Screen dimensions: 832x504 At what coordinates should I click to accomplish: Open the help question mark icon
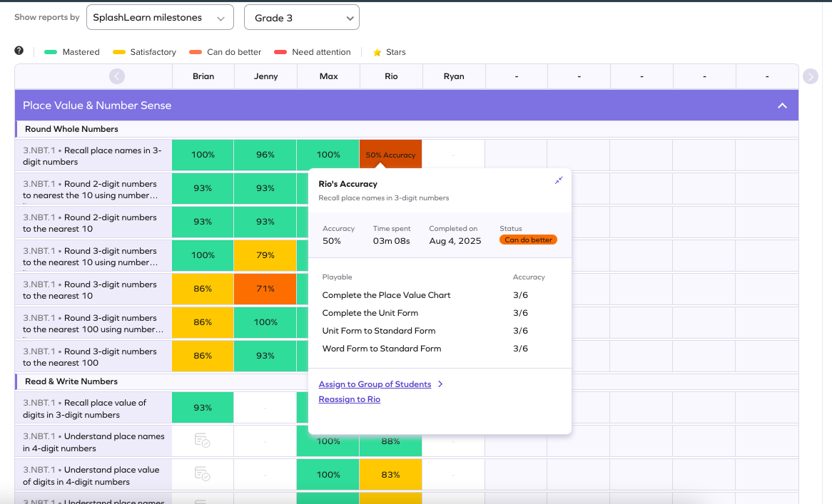tap(18, 51)
